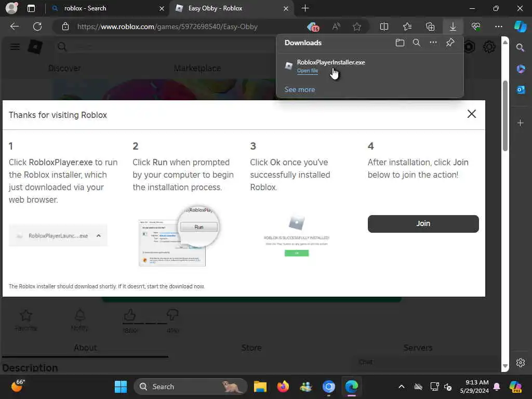The image size is (532, 399).
Task: Open split screen view
Action: 384,26
